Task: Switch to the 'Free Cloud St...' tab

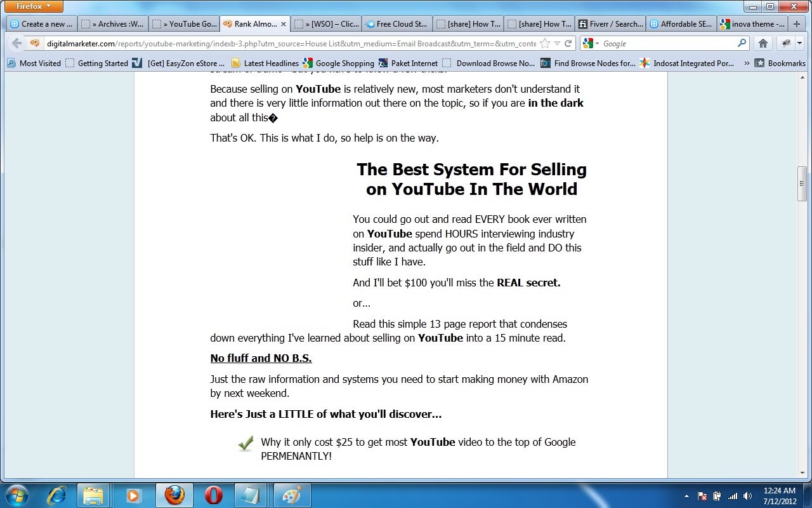Action: [x=397, y=24]
